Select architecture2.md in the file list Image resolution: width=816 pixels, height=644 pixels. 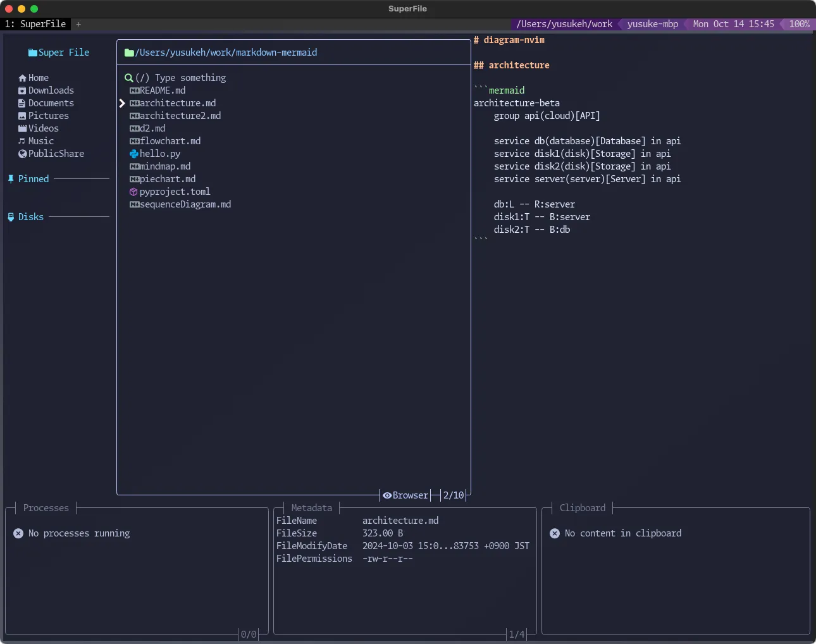click(x=180, y=116)
